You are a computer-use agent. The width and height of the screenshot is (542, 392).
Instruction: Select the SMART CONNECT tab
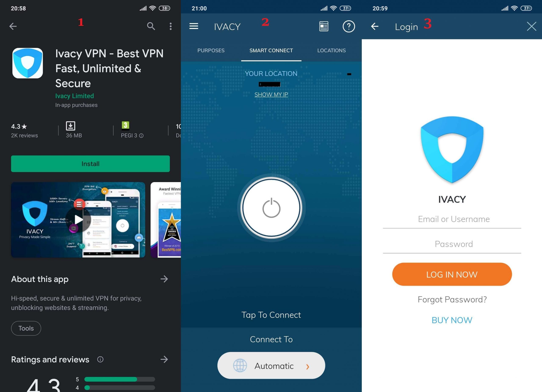pyautogui.click(x=271, y=51)
